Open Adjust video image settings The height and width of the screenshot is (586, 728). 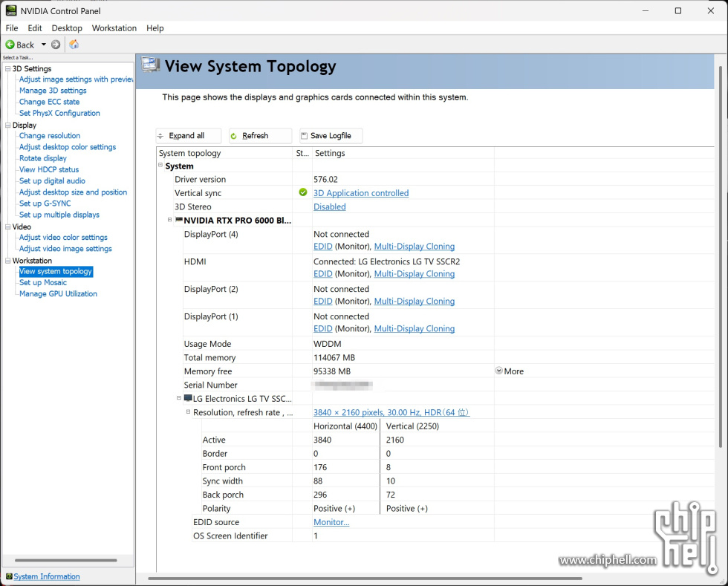(65, 248)
